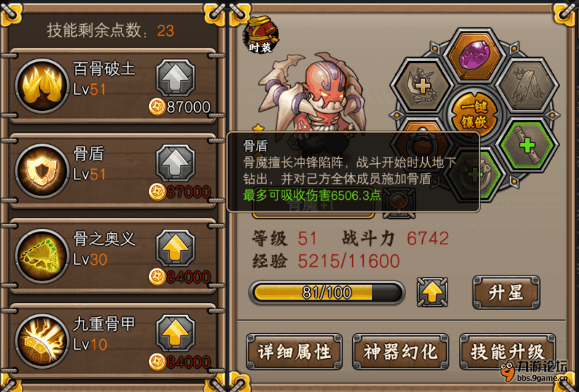Open the 时装 costume icon

[261, 35]
